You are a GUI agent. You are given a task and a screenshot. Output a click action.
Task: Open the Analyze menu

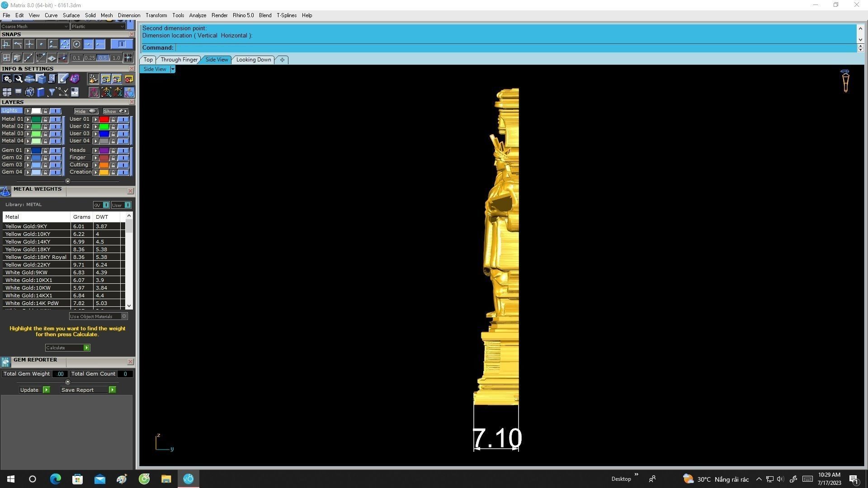[x=198, y=15]
